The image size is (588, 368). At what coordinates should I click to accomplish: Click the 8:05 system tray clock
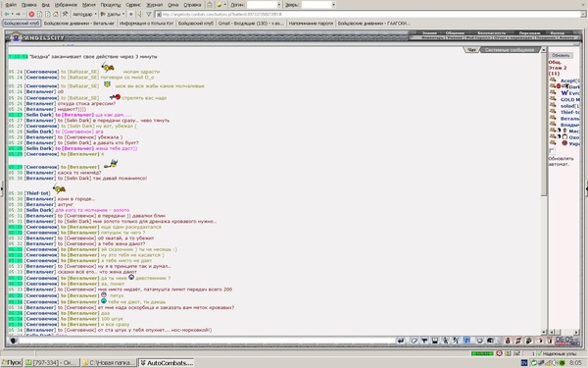[576, 363]
